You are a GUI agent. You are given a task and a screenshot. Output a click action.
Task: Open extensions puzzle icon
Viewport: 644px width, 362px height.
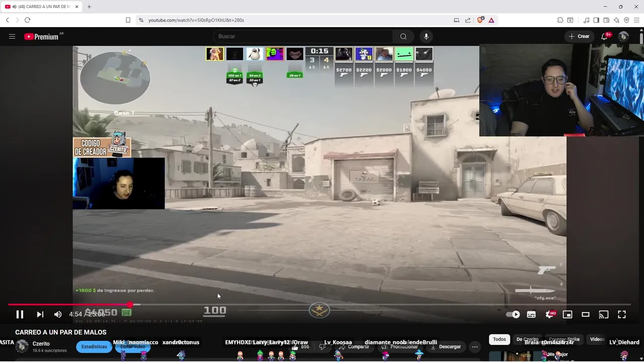tap(560, 20)
